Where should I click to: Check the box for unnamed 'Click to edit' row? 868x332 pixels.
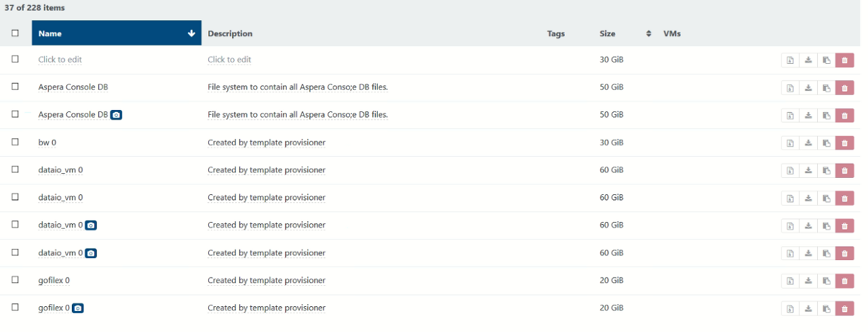pos(15,59)
